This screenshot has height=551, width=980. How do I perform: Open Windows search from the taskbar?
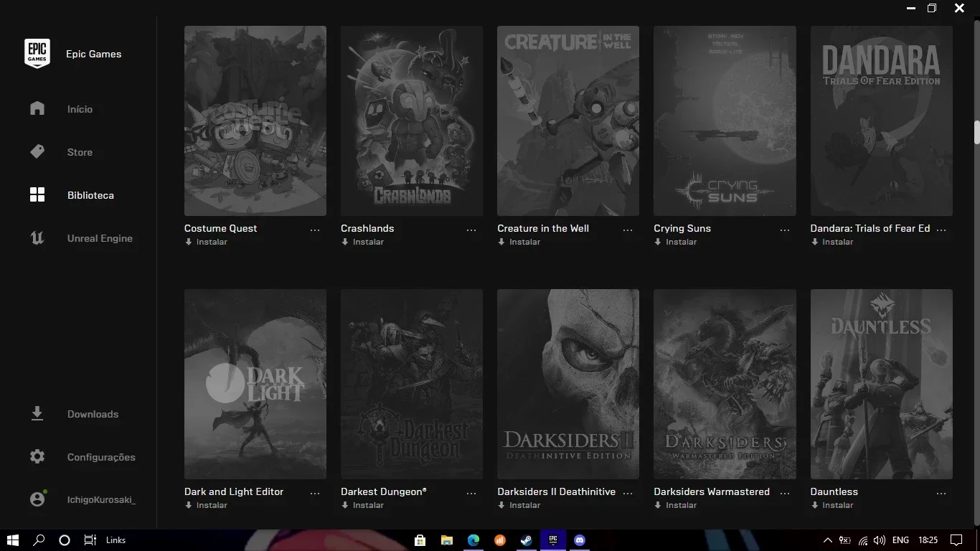tap(39, 540)
